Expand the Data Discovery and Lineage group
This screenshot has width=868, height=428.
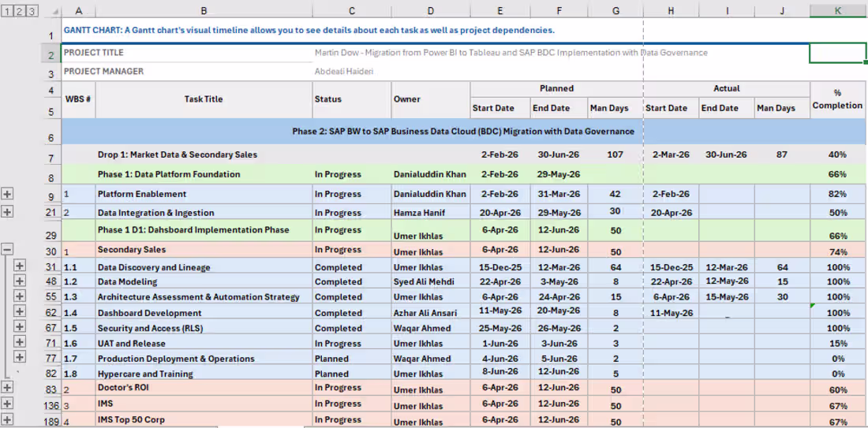(20, 266)
